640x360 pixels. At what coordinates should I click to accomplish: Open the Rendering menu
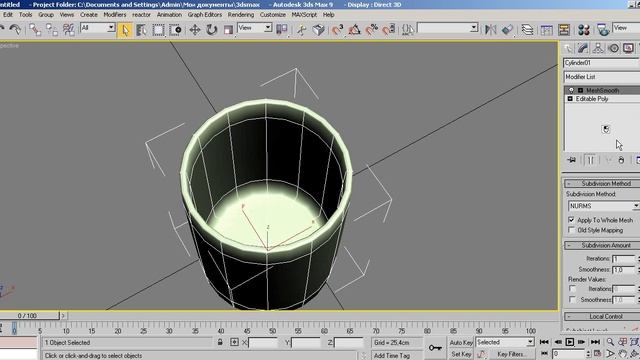(x=241, y=15)
